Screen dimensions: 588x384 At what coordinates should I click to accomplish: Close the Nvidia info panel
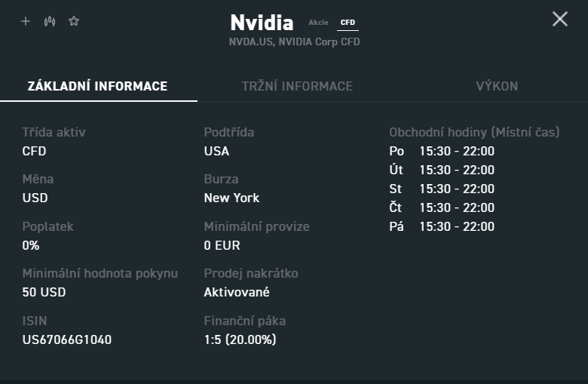(x=560, y=19)
